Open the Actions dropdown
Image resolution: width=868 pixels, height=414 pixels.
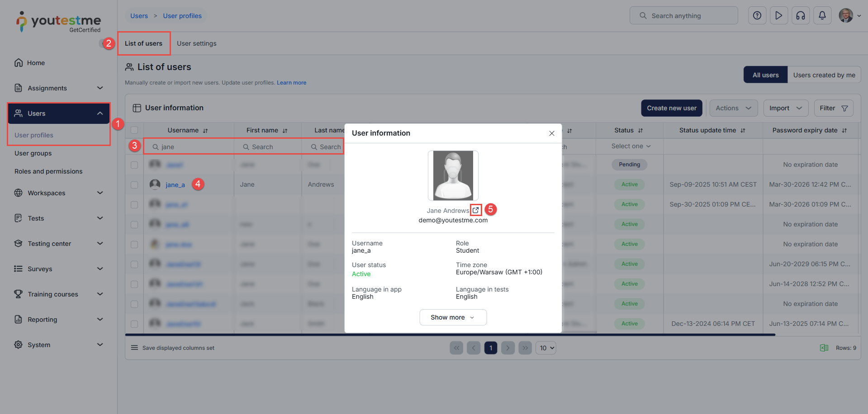point(733,108)
